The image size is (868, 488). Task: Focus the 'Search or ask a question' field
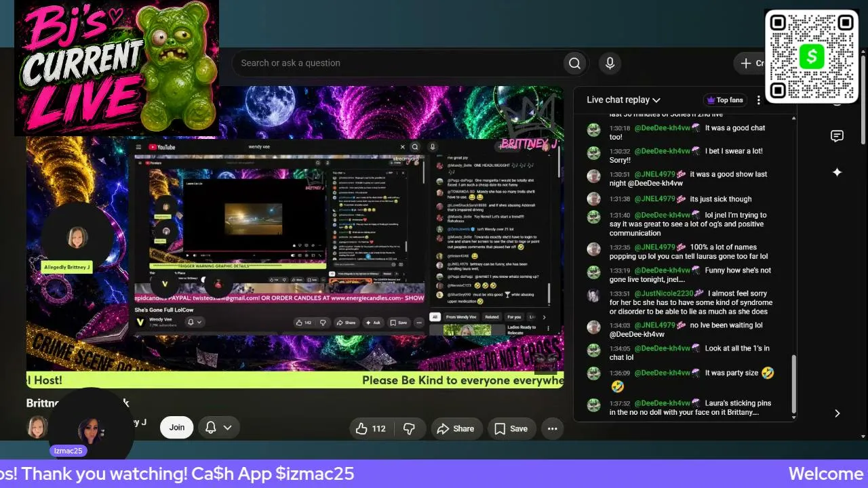[398, 63]
